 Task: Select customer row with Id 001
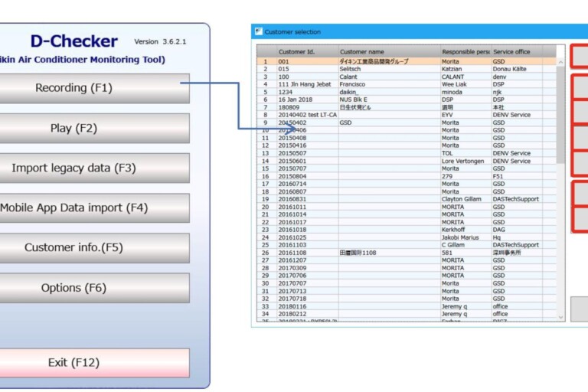(407, 61)
